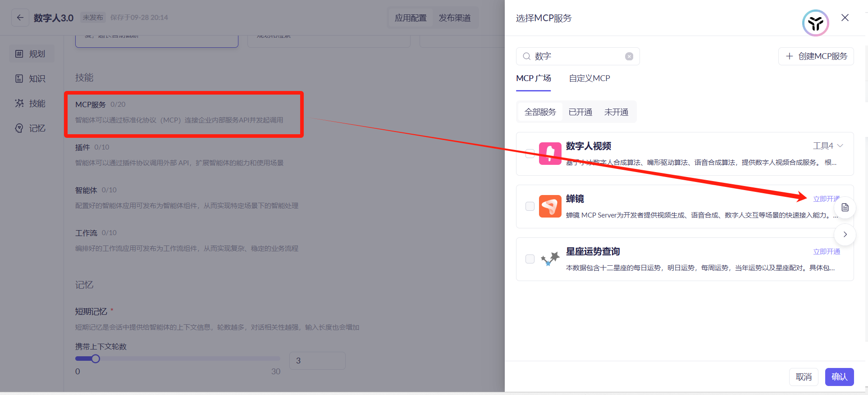Tick the 数字人视频 checkbox
This screenshot has width=868, height=395.
(530, 154)
